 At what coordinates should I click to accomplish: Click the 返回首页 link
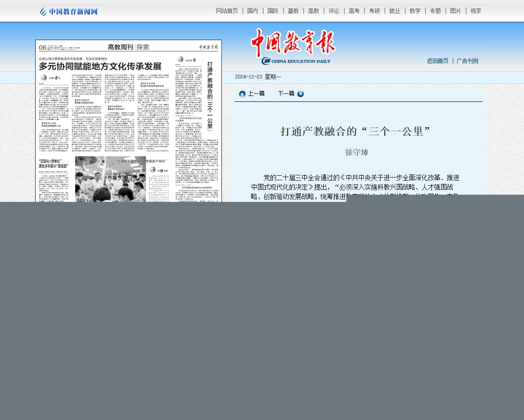tap(437, 61)
